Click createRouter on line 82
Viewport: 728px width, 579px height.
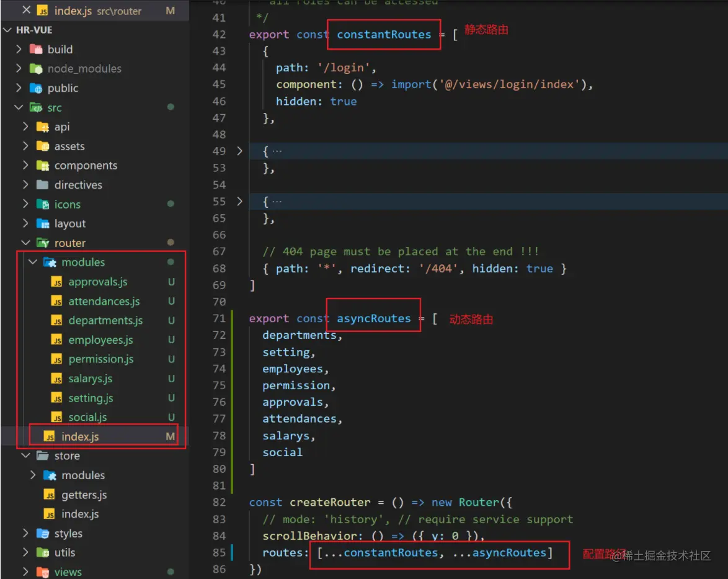pyautogui.click(x=330, y=502)
